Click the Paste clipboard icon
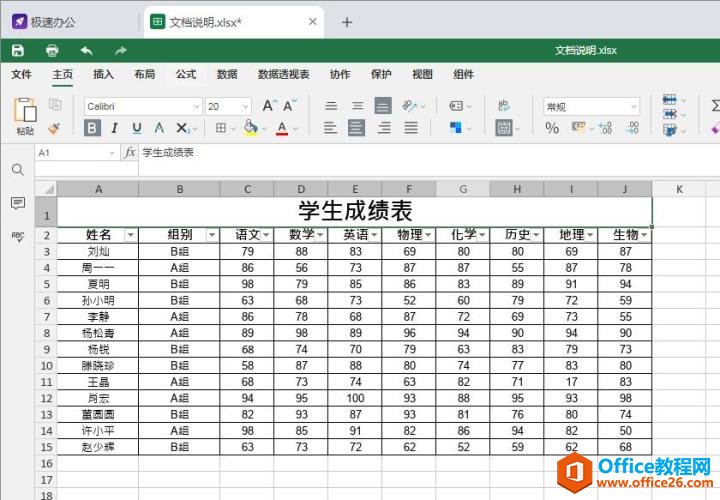This screenshot has width=720, height=500. (x=25, y=110)
